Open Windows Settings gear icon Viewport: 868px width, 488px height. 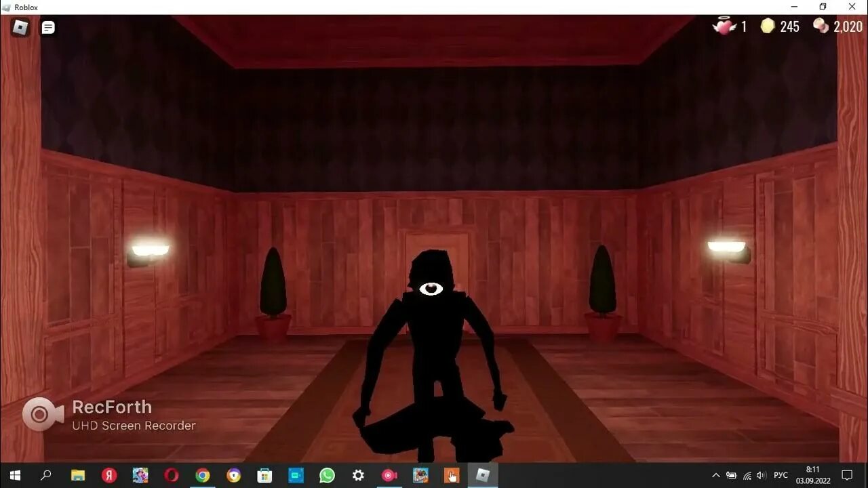pyautogui.click(x=359, y=475)
